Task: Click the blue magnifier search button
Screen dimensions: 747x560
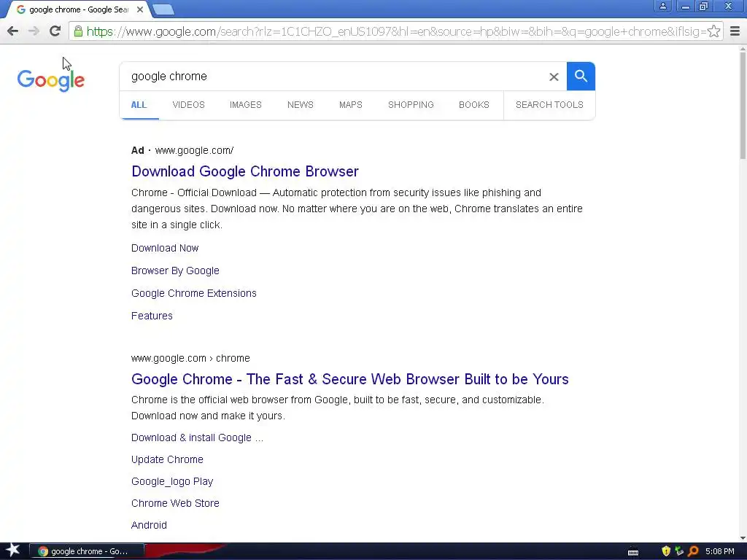Action: pos(581,76)
